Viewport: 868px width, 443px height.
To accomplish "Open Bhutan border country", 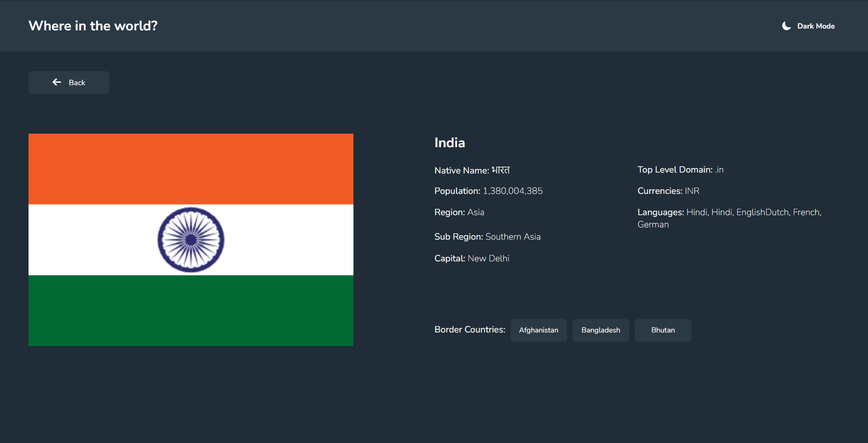I will [663, 330].
